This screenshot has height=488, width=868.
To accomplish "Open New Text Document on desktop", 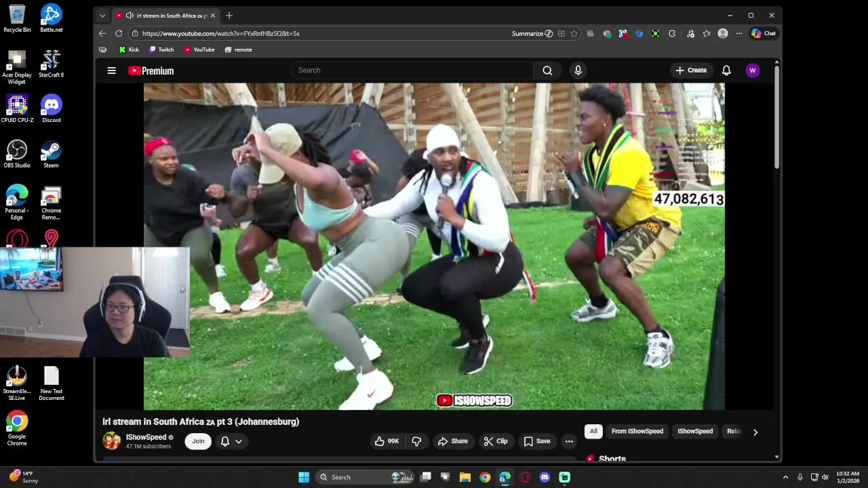I will pos(52,384).
